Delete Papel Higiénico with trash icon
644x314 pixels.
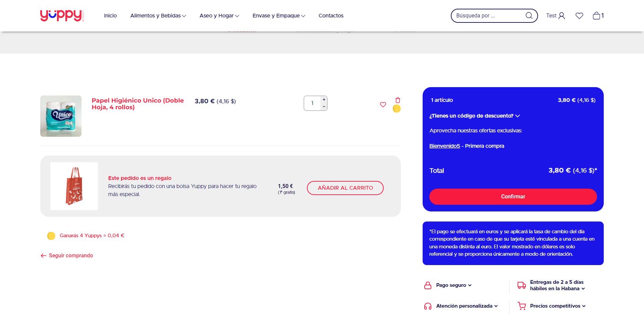398,100
